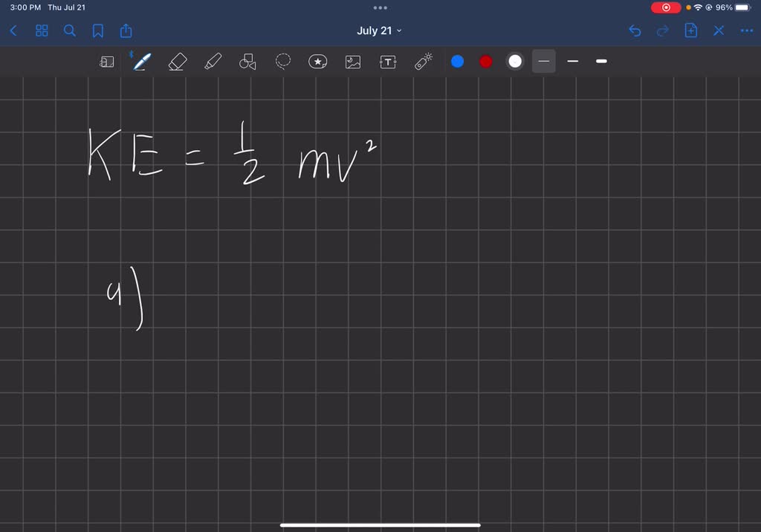The height and width of the screenshot is (532, 761).
Task: Select the Lasso selection tool
Action: click(283, 62)
